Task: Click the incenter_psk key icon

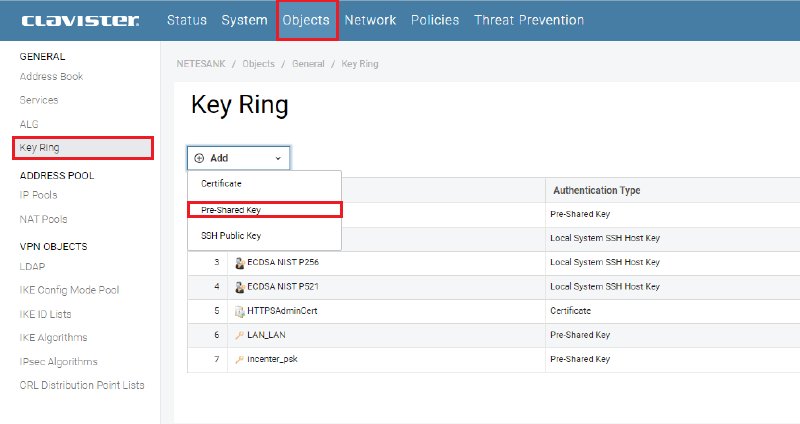Action: coord(240,359)
